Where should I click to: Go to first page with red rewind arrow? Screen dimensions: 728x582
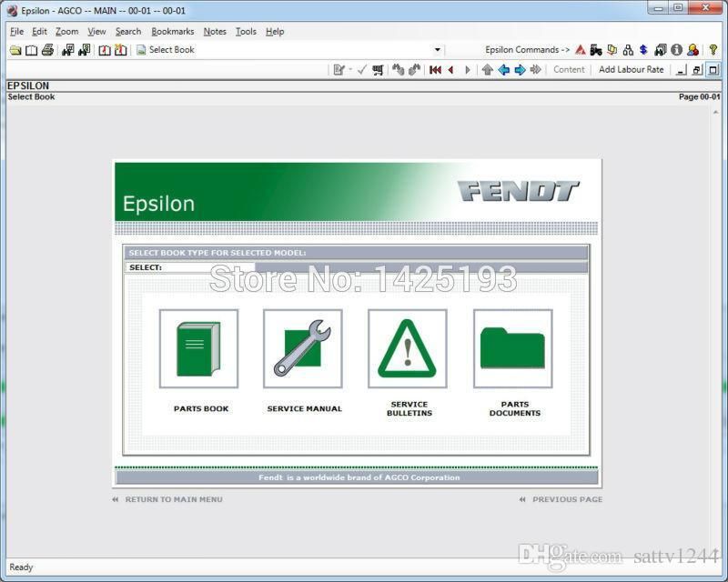(435, 70)
